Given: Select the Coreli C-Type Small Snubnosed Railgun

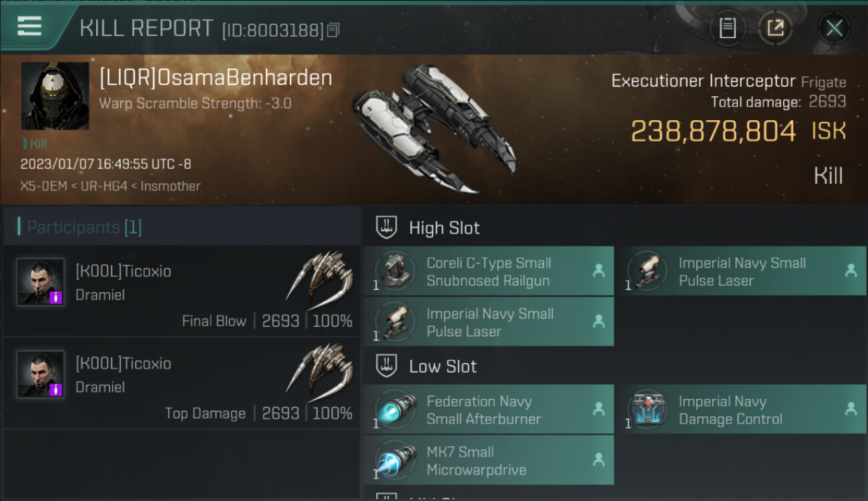Looking at the screenshot, I should [489, 271].
